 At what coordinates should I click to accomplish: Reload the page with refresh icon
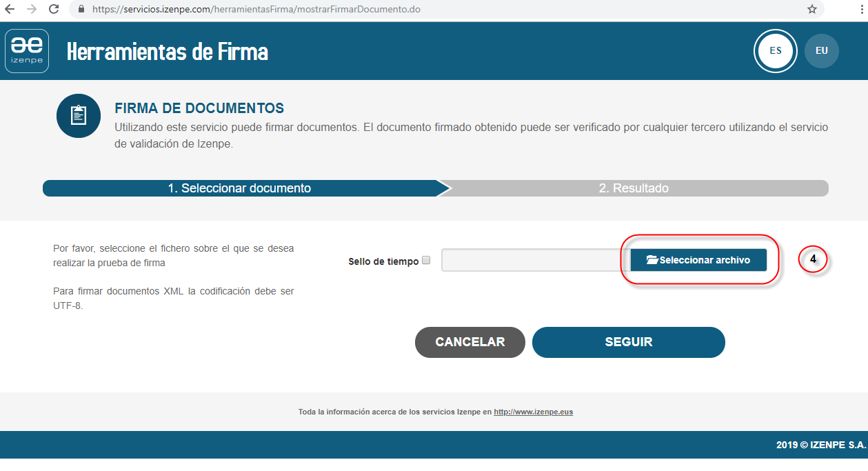tap(54, 10)
